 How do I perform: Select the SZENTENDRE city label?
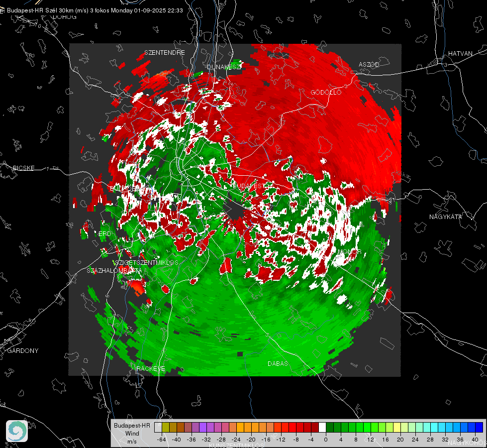pos(165,53)
